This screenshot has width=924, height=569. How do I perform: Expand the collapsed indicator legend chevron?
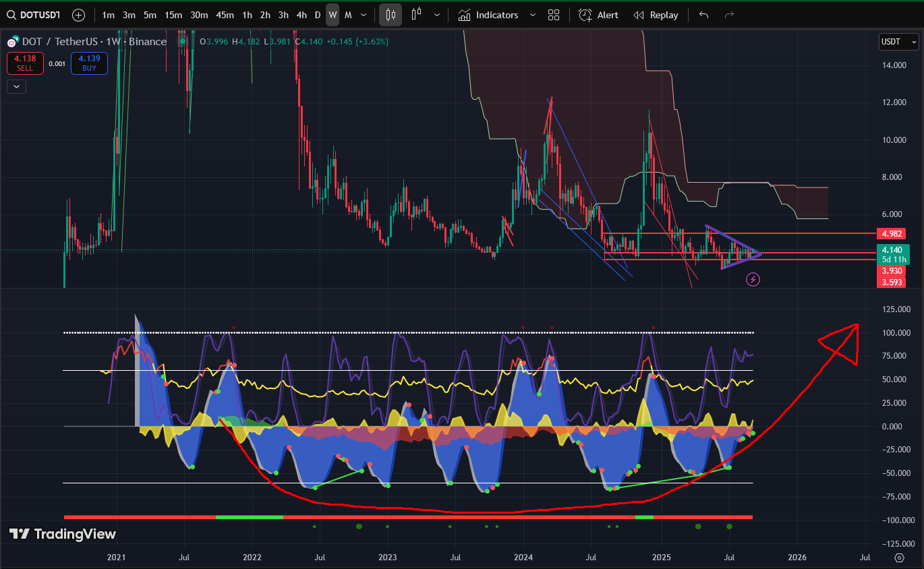point(16,86)
